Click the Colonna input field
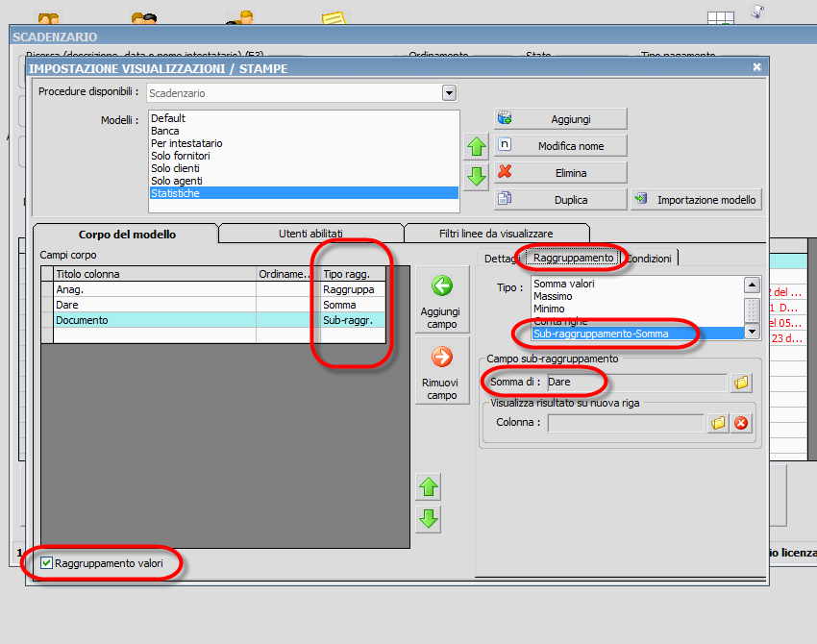Viewport: 817px width, 644px height. pyautogui.click(x=626, y=423)
